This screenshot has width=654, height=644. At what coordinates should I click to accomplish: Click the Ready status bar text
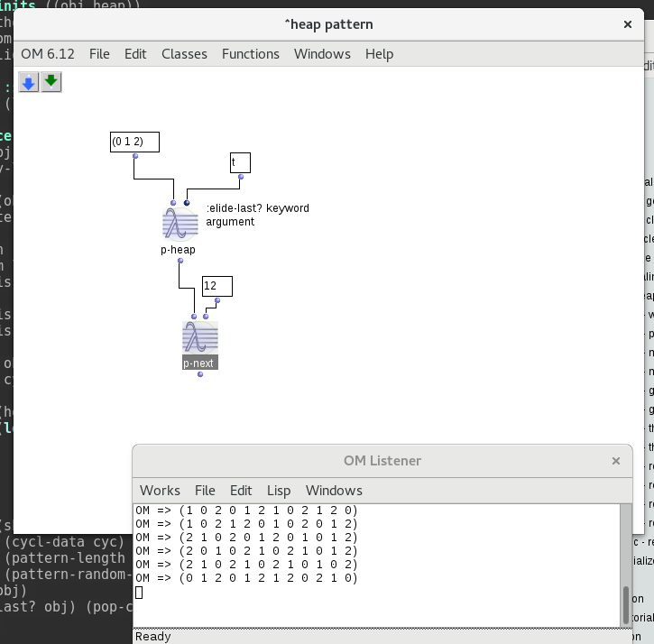(153, 637)
